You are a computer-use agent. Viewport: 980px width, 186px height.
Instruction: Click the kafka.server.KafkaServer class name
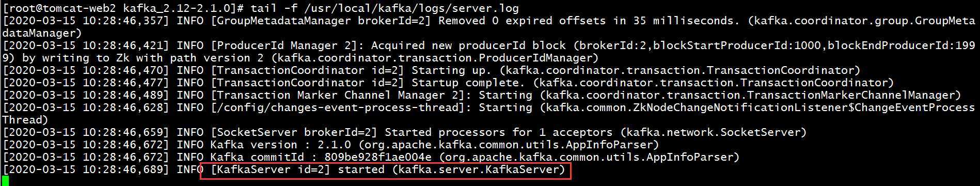(479, 170)
